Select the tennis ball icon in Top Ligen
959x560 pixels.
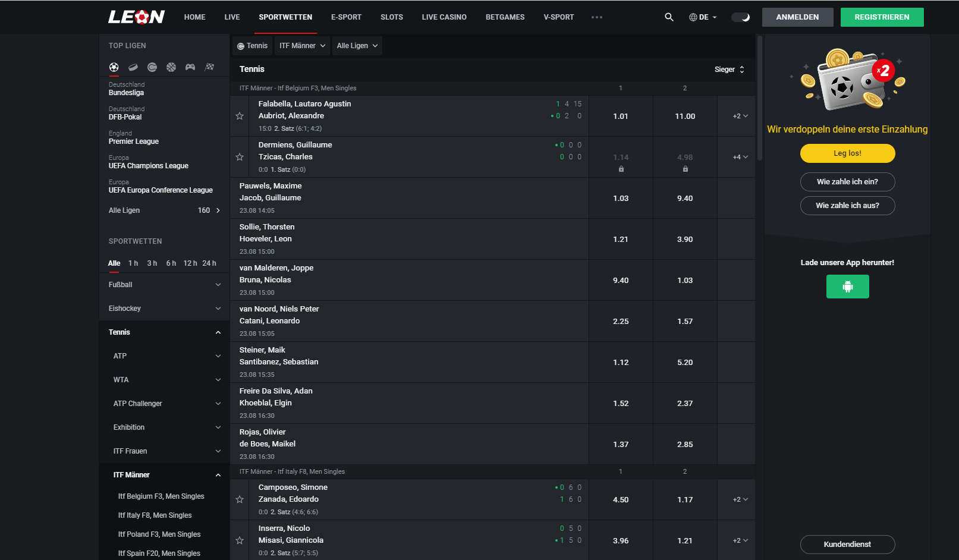pyautogui.click(x=152, y=67)
